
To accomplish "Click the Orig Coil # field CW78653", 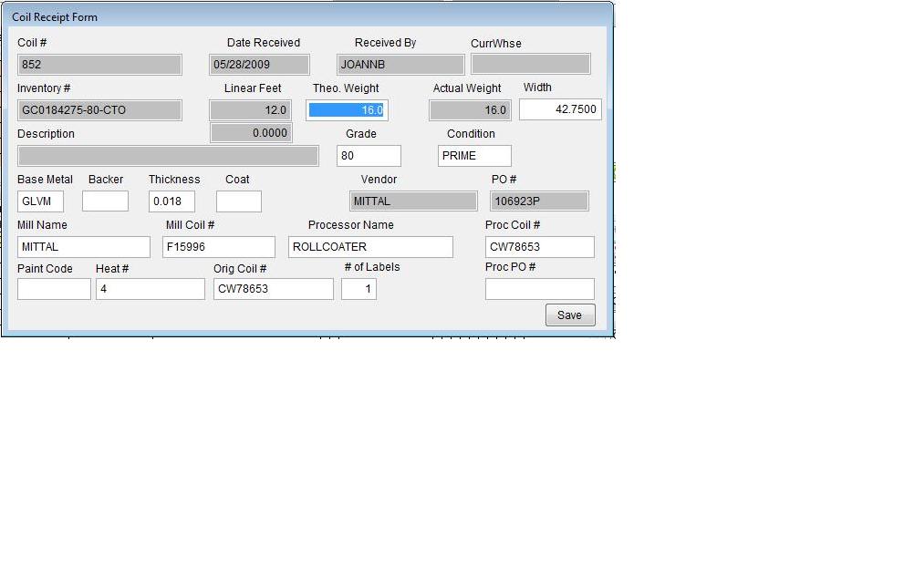I will tap(273, 289).
